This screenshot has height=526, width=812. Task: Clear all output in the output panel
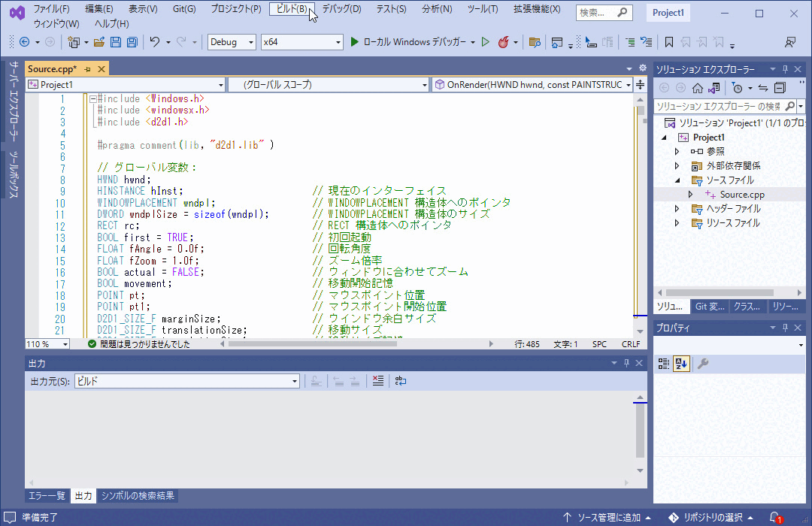[x=377, y=381]
